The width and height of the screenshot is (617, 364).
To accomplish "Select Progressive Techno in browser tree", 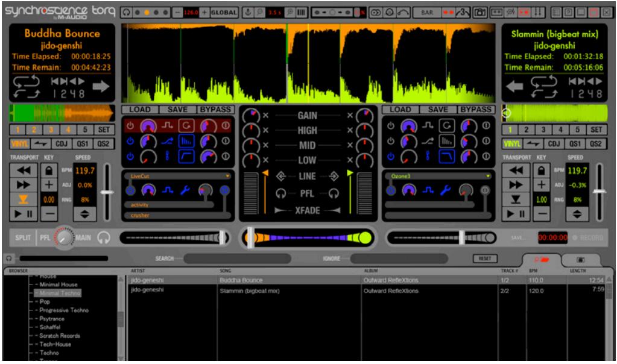I will click(x=64, y=310).
